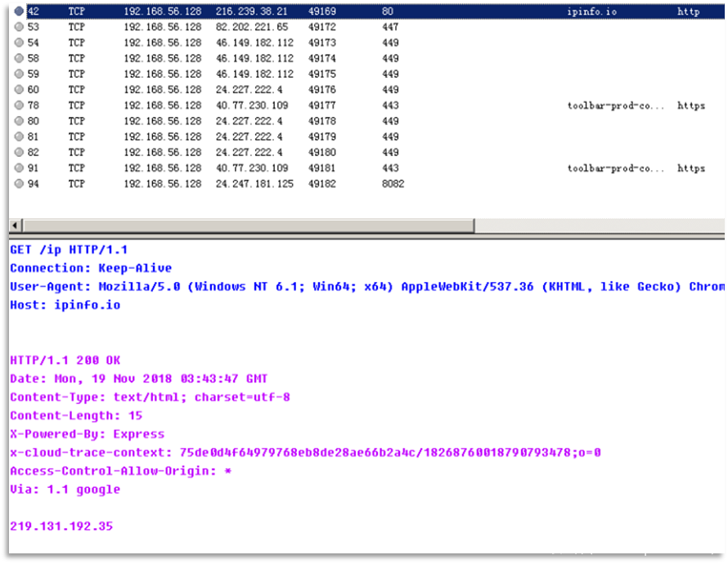The image size is (728, 564).
Task: Click the status icon for row 78
Action: click(x=20, y=105)
